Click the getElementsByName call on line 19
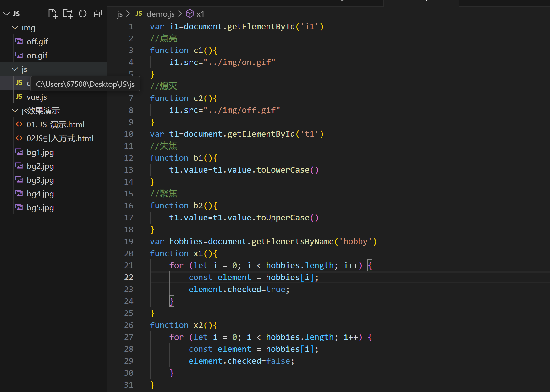This screenshot has width=550, height=392. tap(293, 241)
